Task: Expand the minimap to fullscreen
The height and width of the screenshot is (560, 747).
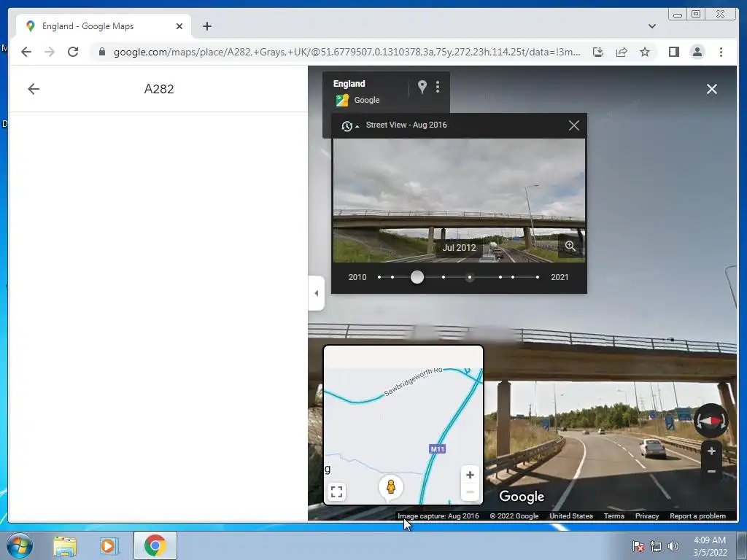Action: [x=336, y=491]
